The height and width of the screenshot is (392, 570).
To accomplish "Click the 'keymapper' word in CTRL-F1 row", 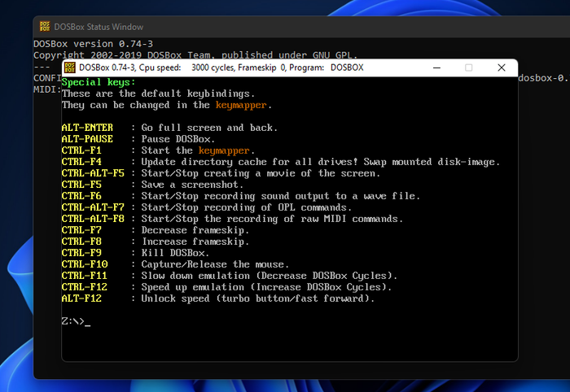I will click(224, 150).
